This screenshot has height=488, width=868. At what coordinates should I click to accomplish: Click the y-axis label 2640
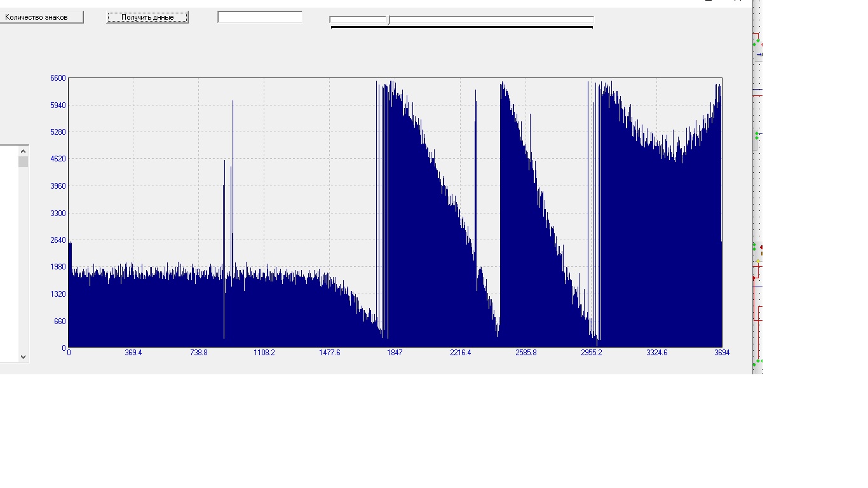[x=58, y=240]
